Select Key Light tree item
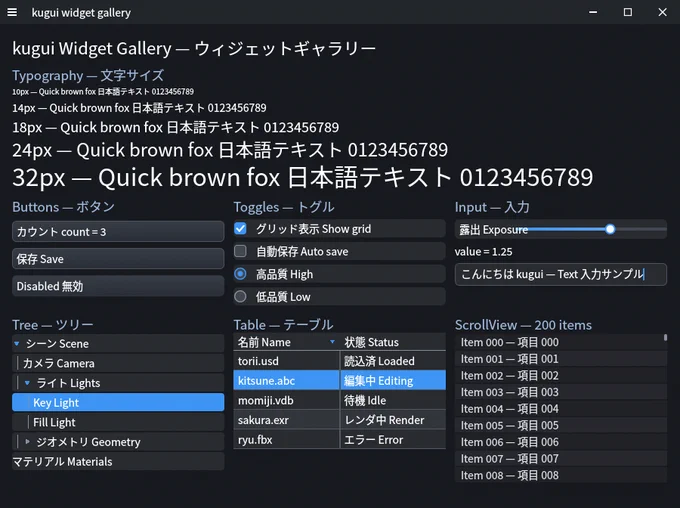 point(118,403)
